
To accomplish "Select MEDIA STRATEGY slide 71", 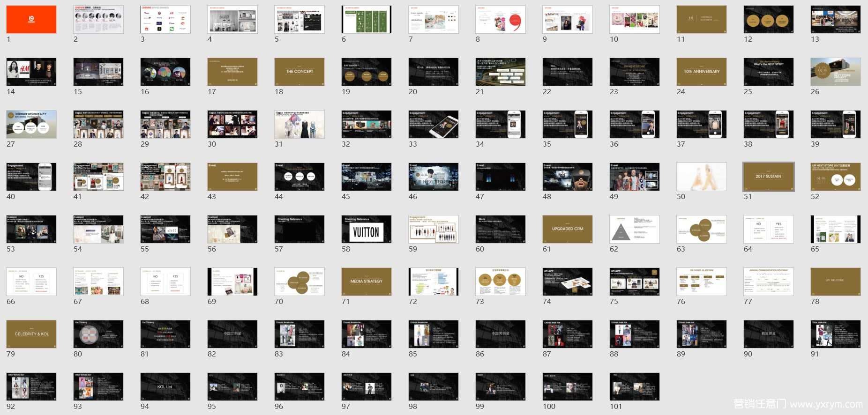I will 367,282.
